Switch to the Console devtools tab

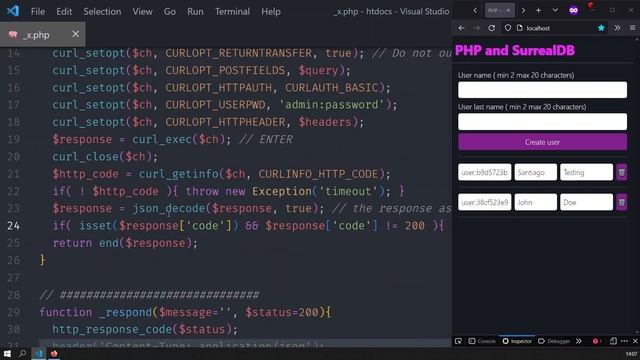[482, 341]
